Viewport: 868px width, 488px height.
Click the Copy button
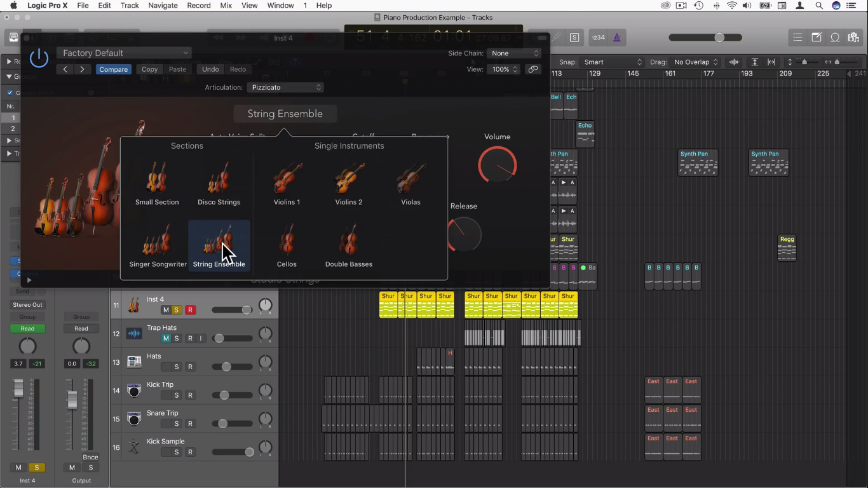point(150,69)
